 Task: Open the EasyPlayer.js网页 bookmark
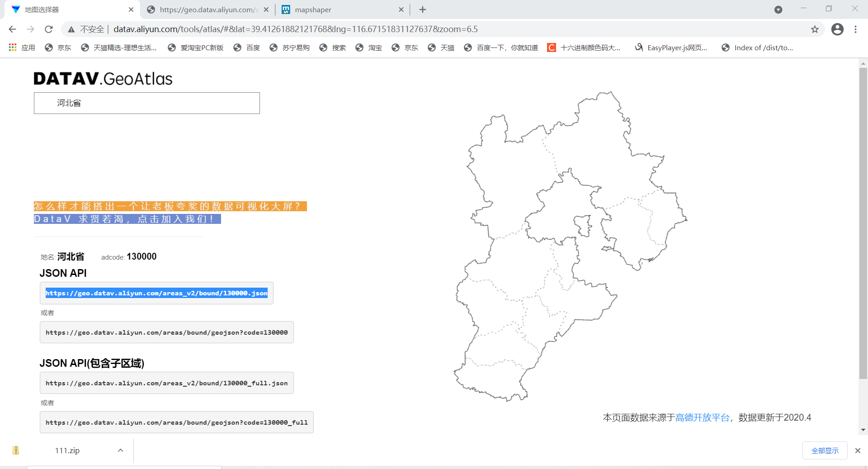671,47
